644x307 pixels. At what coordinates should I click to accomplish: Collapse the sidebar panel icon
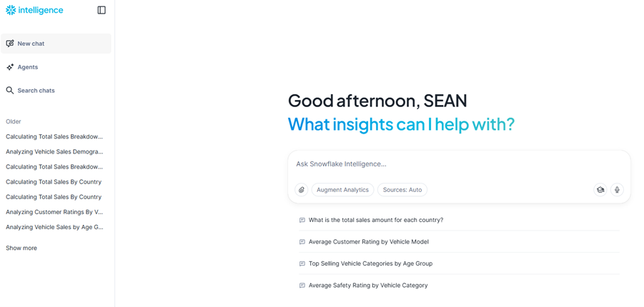(101, 10)
